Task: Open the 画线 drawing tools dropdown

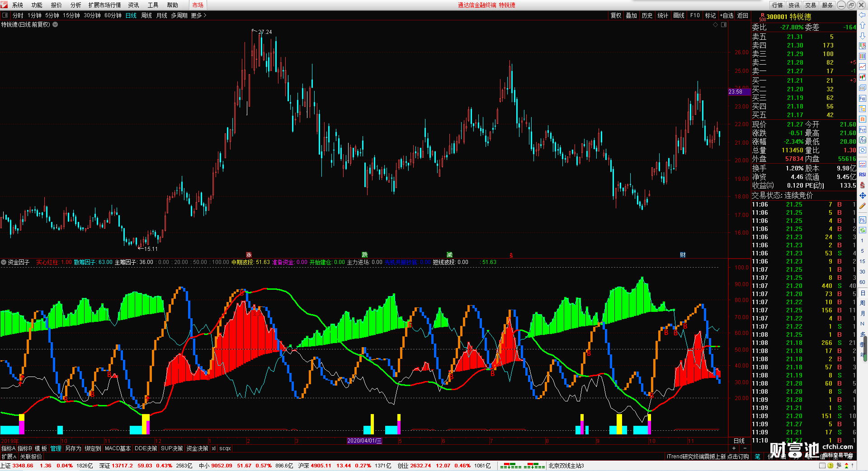Action: pyautogui.click(x=679, y=15)
